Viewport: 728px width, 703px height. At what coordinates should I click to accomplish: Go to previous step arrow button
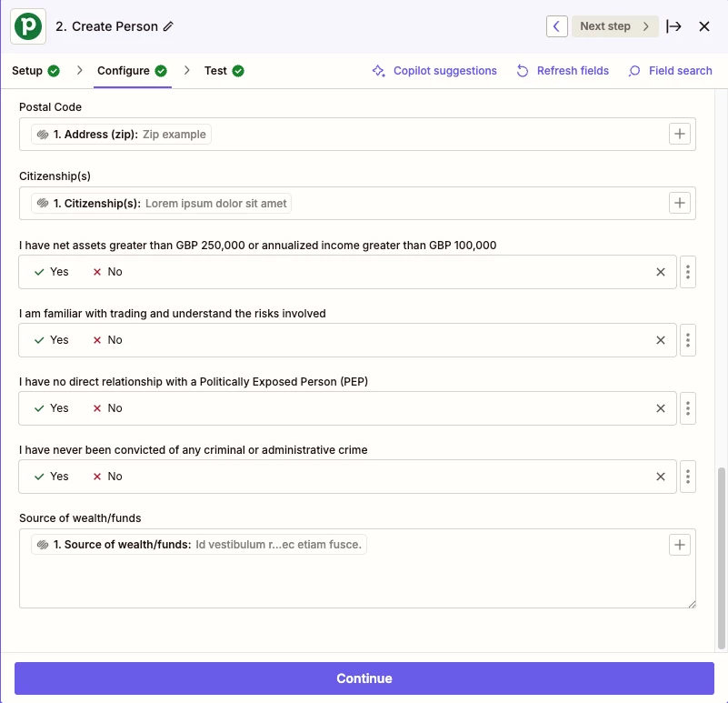(556, 26)
